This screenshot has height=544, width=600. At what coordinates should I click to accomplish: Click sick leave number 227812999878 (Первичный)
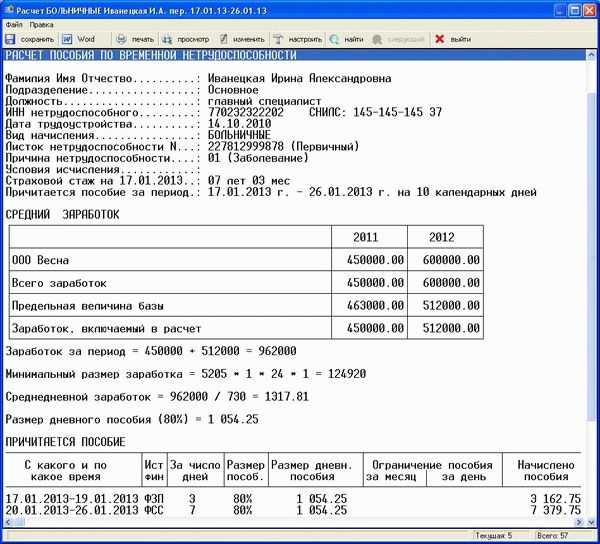(284, 147)
